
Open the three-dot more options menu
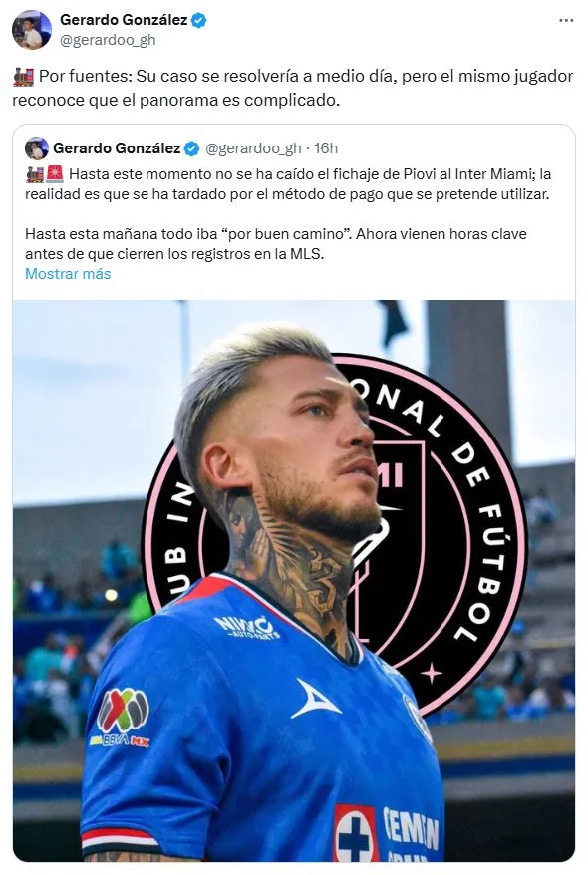566,20
